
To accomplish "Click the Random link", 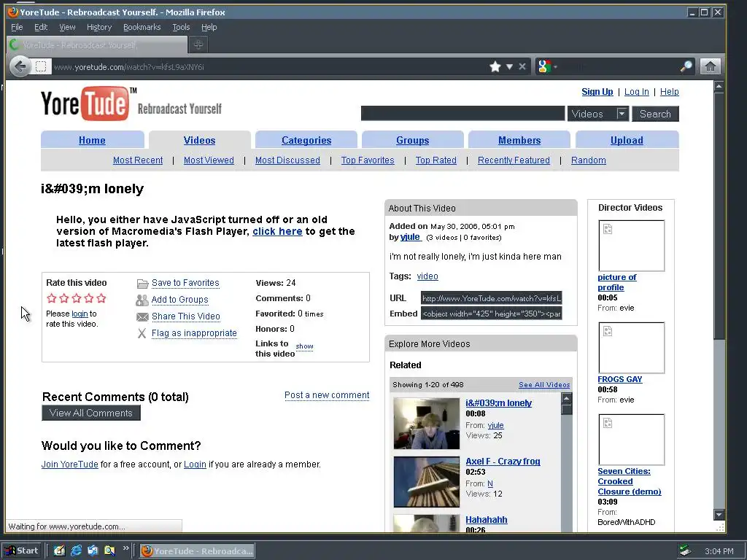I will click(x=589, y=160).
